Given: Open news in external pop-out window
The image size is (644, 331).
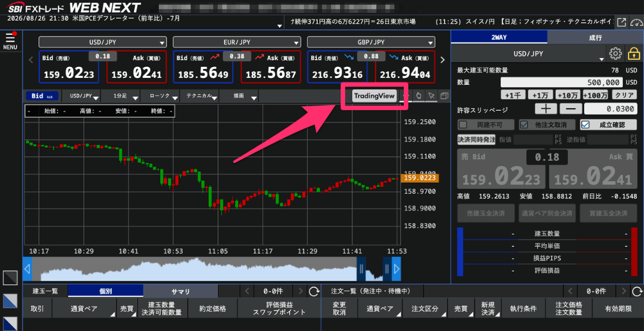Looking at the screenshot, I should click(x=622, y=22).
